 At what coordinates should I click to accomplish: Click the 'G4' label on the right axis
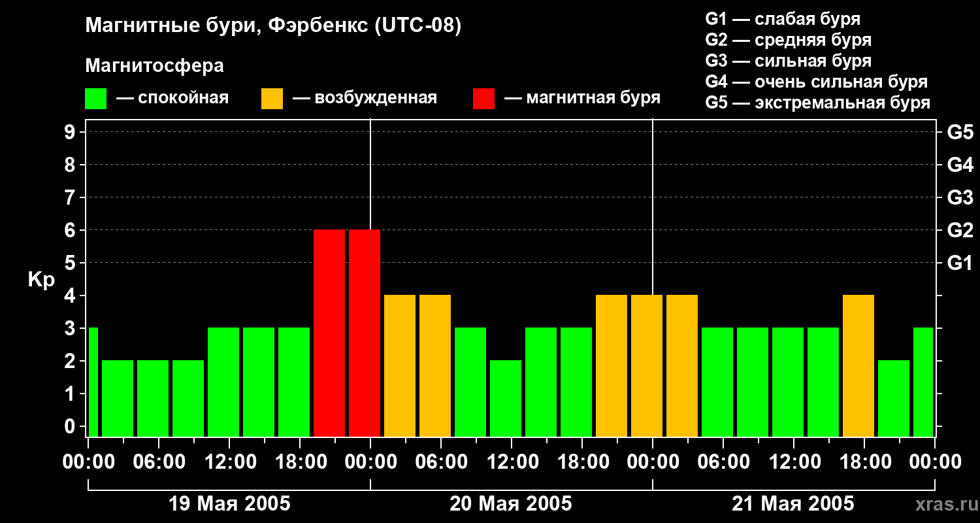tap(960, 165)
